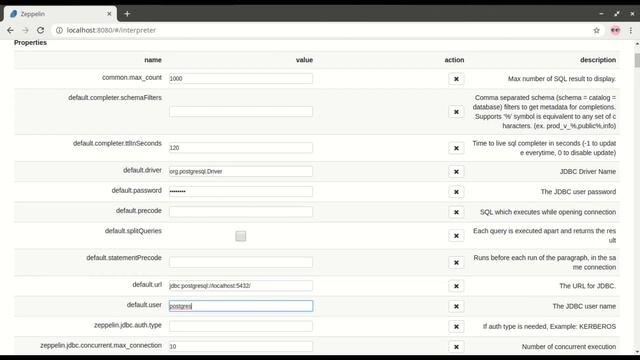Image resolution: width=640 pixels, height=360 pixels.
Task: Click the 'common.max_count' property name
Action: point(132,78)
